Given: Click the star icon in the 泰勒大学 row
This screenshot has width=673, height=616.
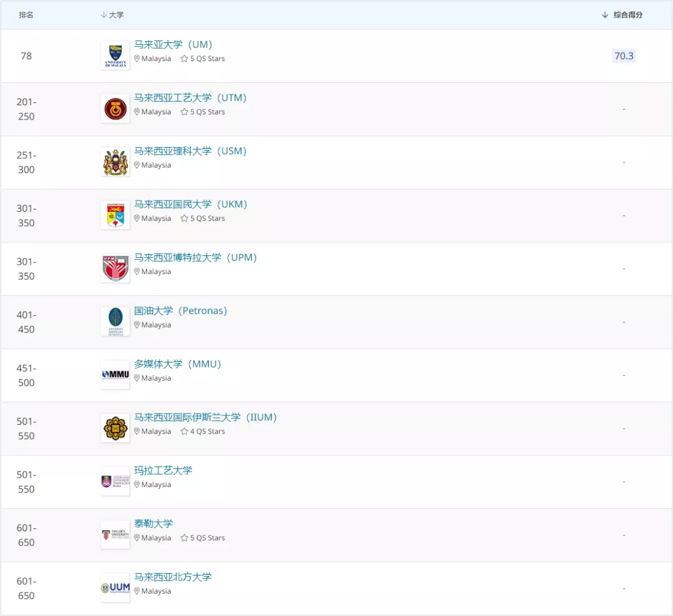Looking at the screenshot, I should click(184, 538).
